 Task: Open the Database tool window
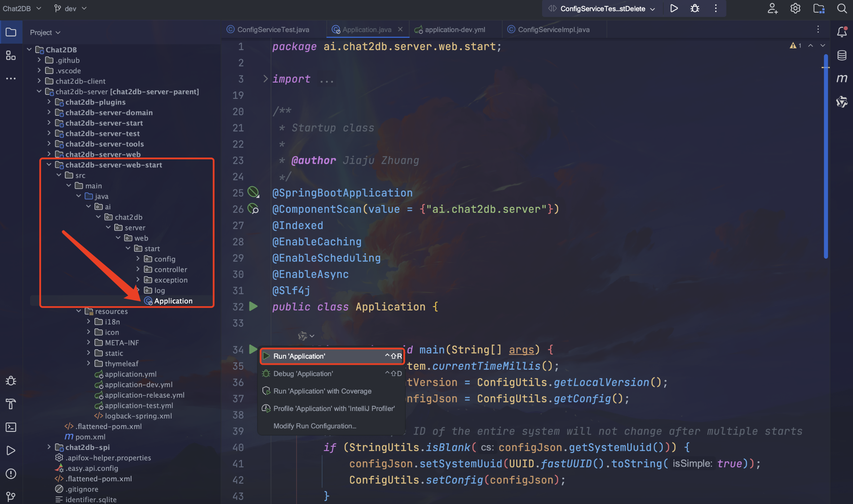click(842, 55)
